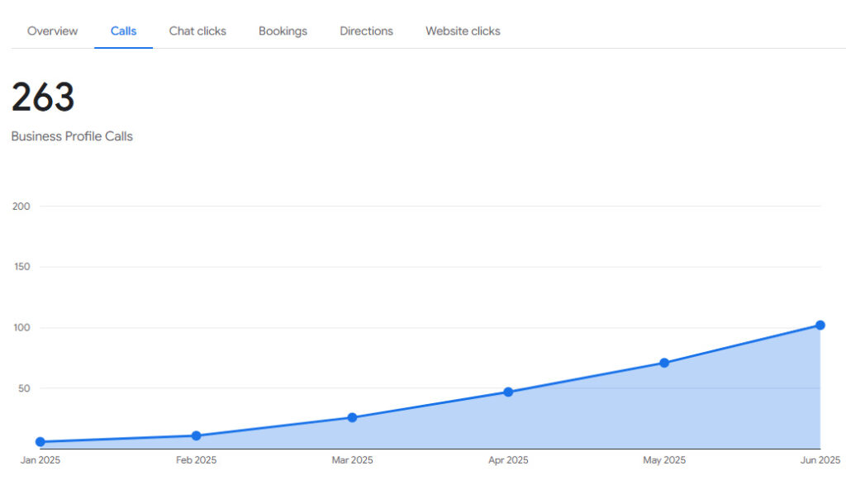Click the Mar 2025 axis label
The height and width of the screenshot is (504, 846).
tap(352, 460)
